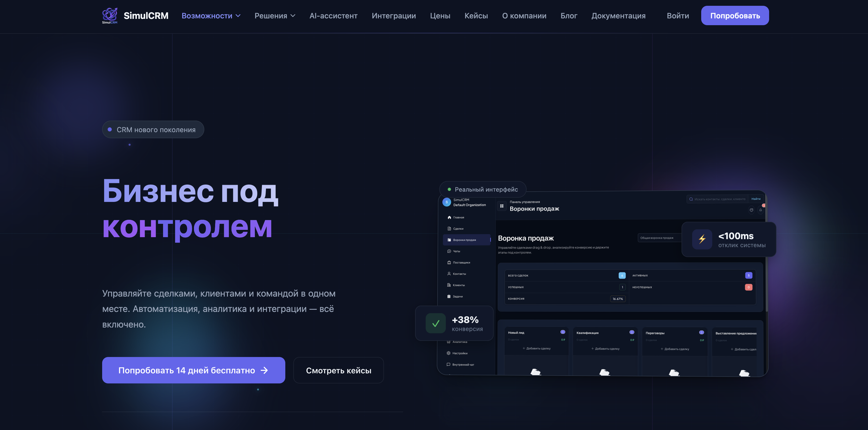Click the +38% конверсия text
Viewport: 868px width, 430px height.
467,324
